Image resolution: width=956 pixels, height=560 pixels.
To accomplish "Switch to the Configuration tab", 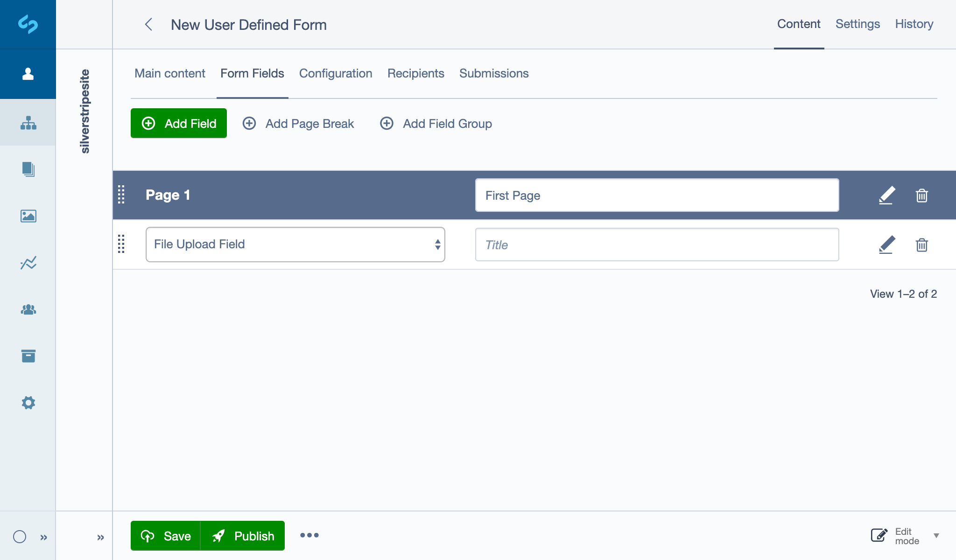I will 336,73.
